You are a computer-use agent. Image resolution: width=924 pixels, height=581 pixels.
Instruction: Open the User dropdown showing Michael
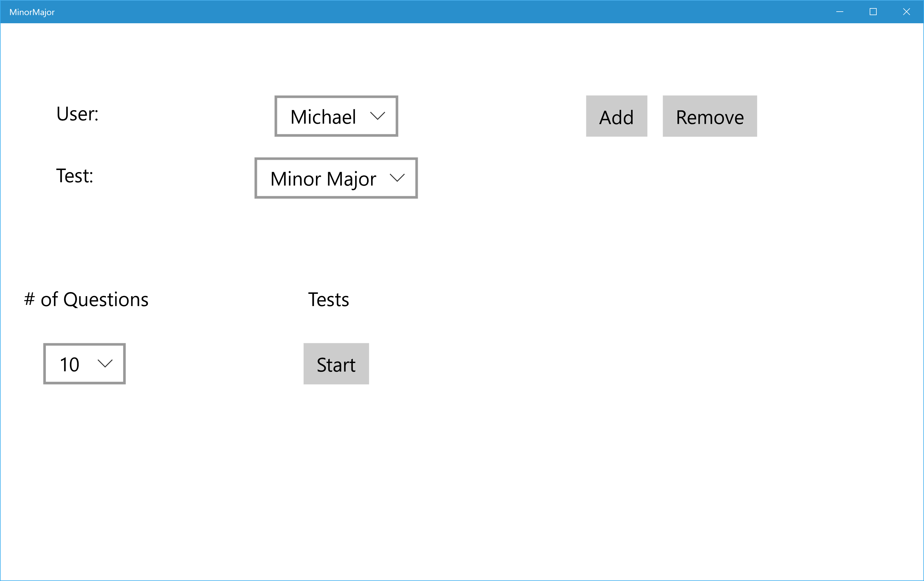(336, 116)
